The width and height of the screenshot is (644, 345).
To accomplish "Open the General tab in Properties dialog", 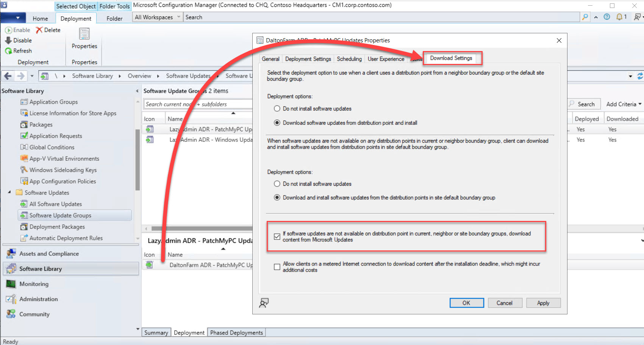I will click(270, 59).
